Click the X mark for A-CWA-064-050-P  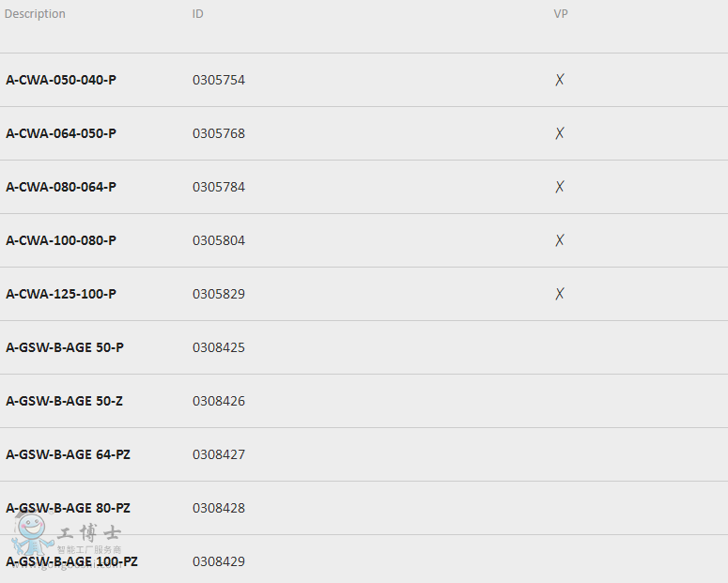point(560,133)
